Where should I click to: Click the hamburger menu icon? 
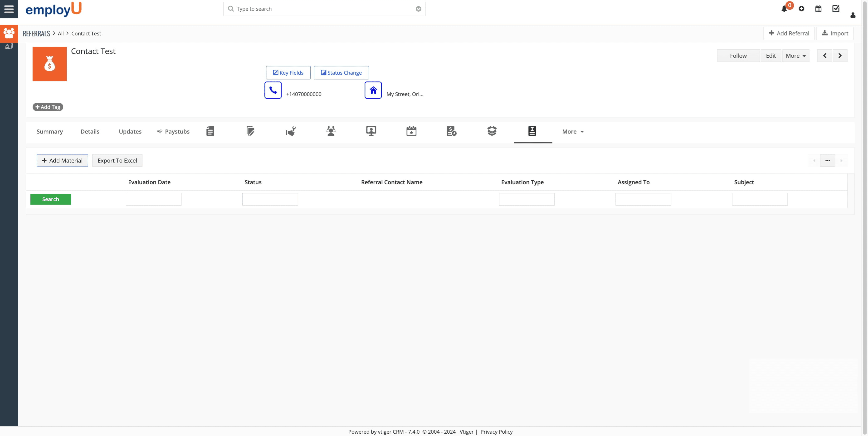(9, 9)
